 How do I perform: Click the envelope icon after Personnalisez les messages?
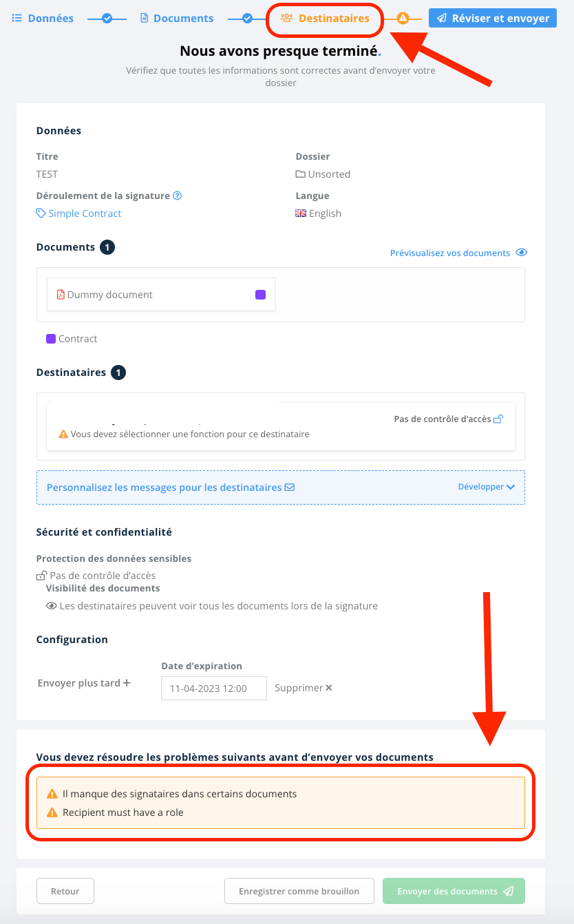pyautogui.click(x=290, y=487)
